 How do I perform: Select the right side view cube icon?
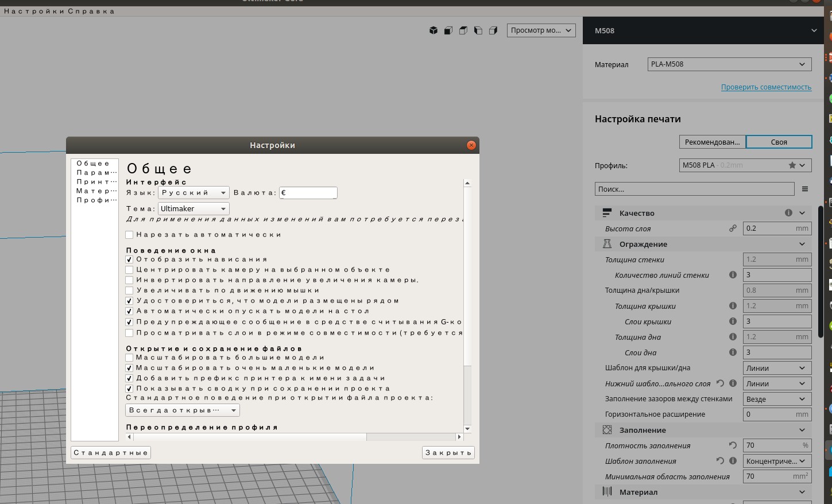493,30
